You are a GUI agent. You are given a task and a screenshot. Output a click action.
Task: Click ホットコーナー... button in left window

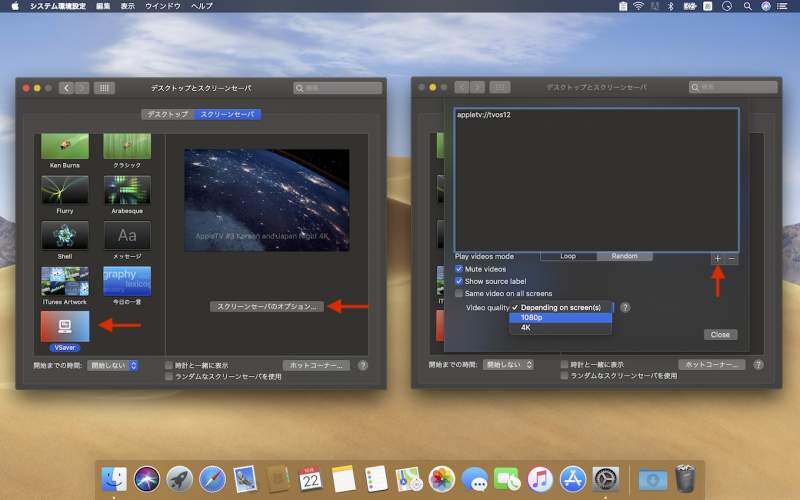point(316,365)
